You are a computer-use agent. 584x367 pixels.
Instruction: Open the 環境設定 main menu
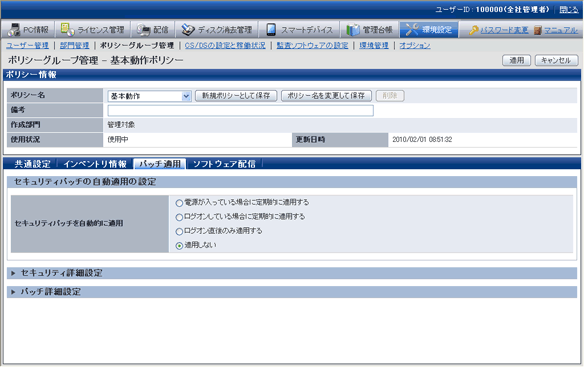click(x=429, y=29)
